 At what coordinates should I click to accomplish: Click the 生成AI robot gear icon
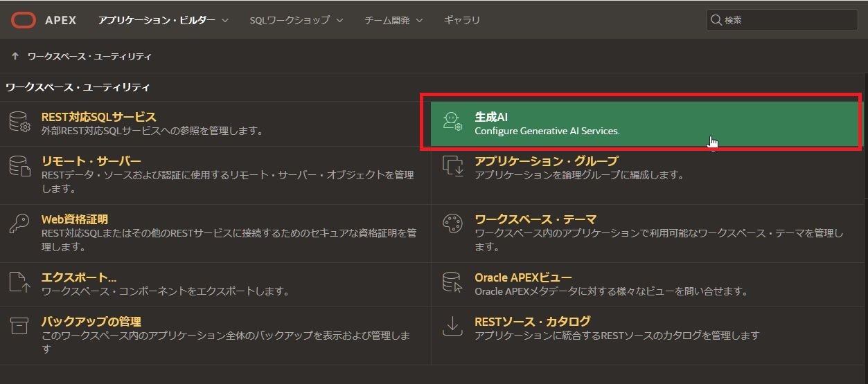[x=452, y=122]
